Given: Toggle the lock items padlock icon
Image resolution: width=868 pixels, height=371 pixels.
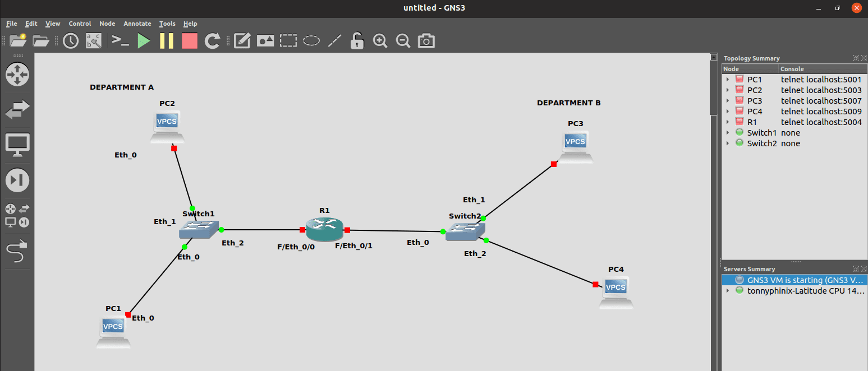Looking at the screenshot, I should 357,40.
